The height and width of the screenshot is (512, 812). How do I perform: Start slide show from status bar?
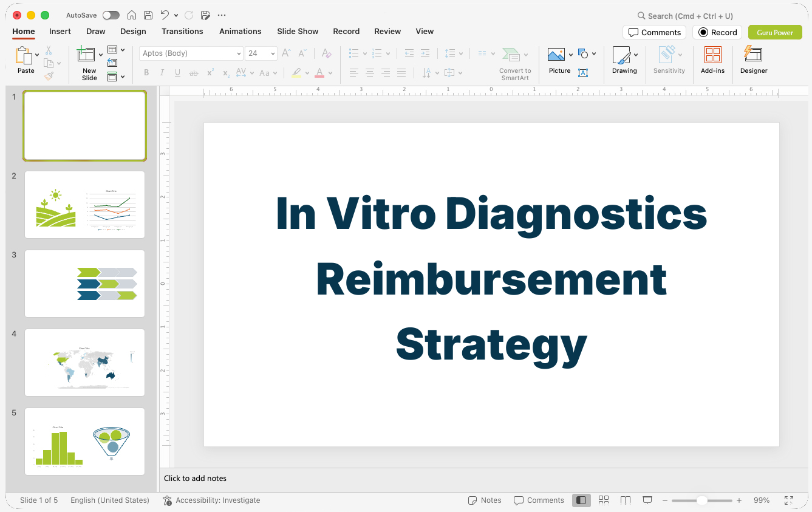[x=647, y=500]
